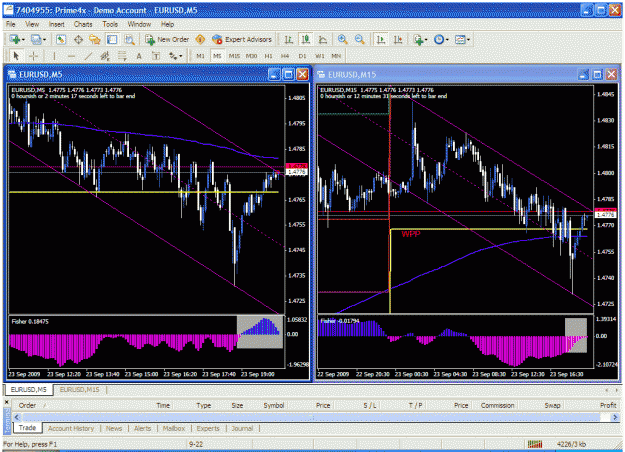Screen dimensions: 625x452
Task: Switch to candlestick chart display
Action: pyautogui.click(x=306, y=39)
